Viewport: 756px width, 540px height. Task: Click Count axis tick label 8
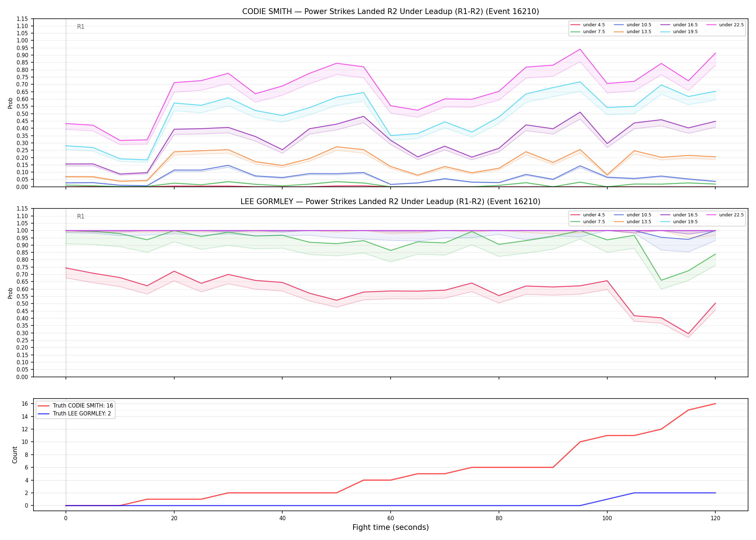pyautogui.click(x=27, y=455)
